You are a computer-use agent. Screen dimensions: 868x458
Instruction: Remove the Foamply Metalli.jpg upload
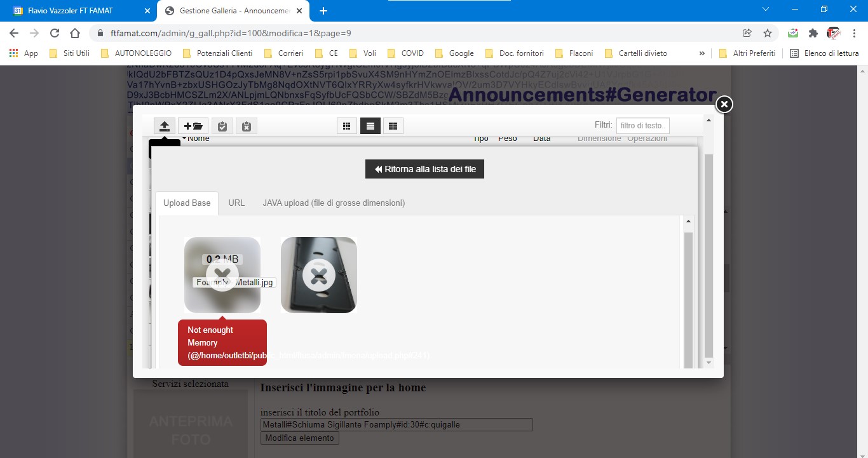point(222,275)
